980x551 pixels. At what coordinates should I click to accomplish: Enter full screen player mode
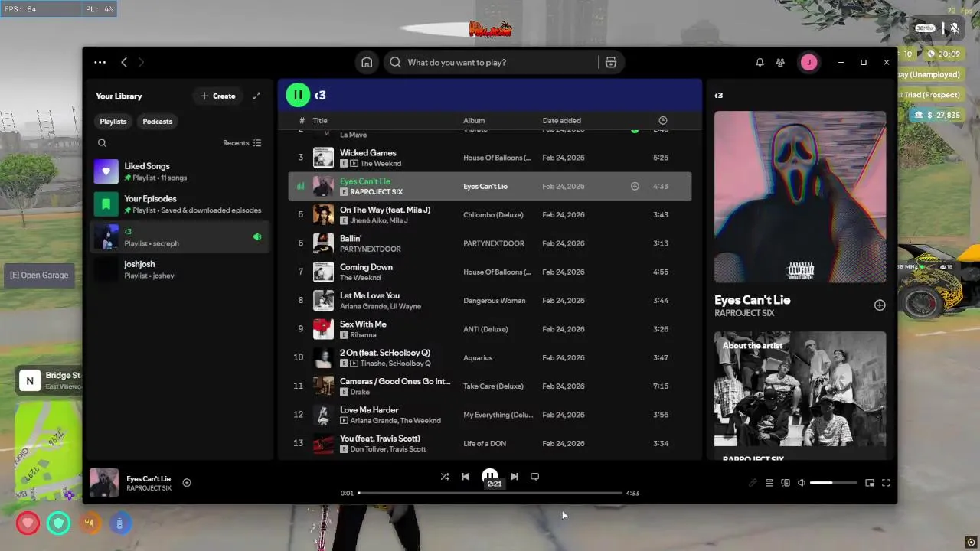pos(886,483)
